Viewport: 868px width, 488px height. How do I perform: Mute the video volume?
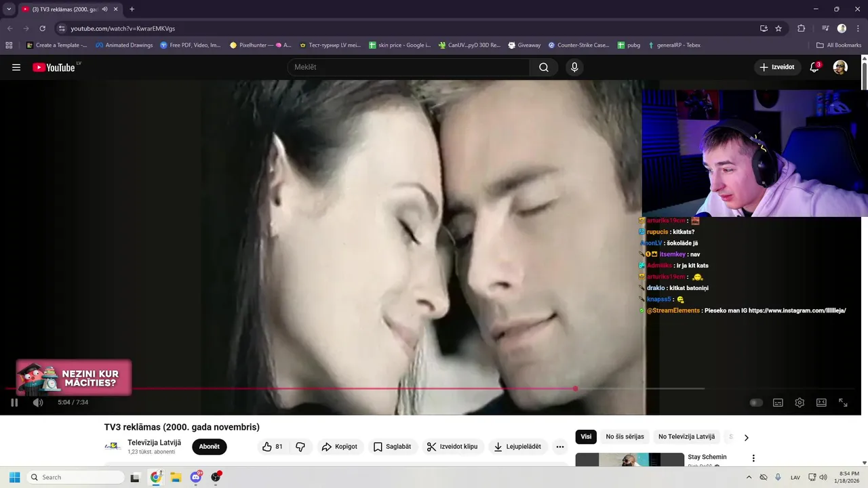[x=38, y=403]
